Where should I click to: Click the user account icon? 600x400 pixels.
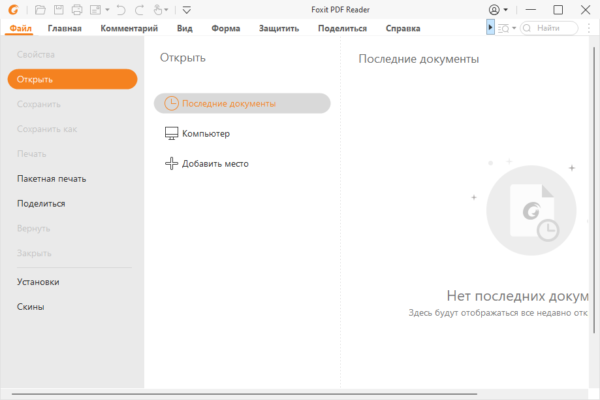pyautogui.click(x=494, y=10)
